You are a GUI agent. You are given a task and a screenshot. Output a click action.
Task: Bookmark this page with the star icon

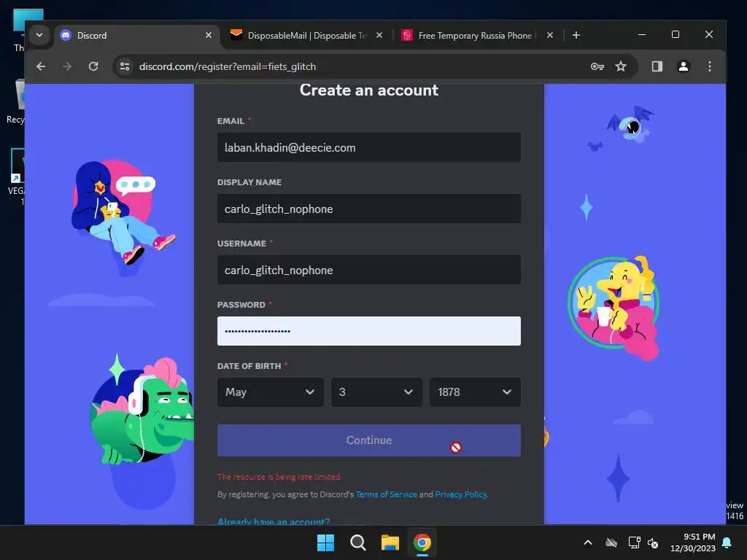pyautogui.click(x=621, y=66)
